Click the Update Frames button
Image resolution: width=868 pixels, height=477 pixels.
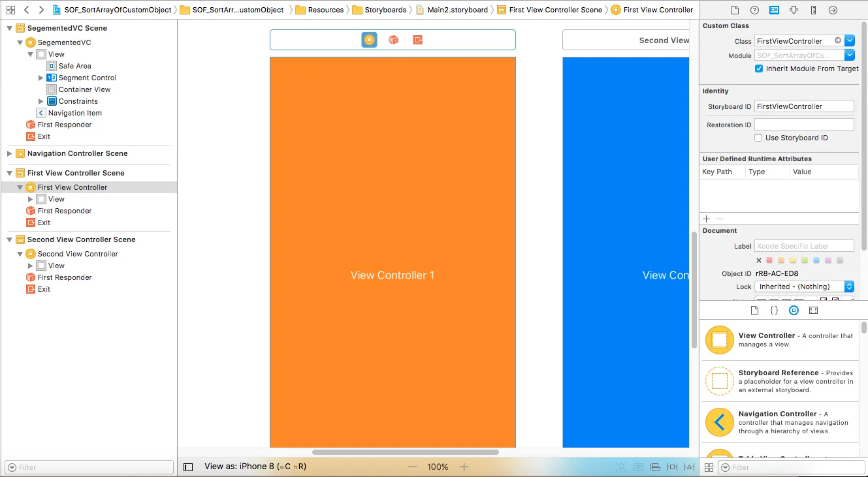click(x=621, y=467)
